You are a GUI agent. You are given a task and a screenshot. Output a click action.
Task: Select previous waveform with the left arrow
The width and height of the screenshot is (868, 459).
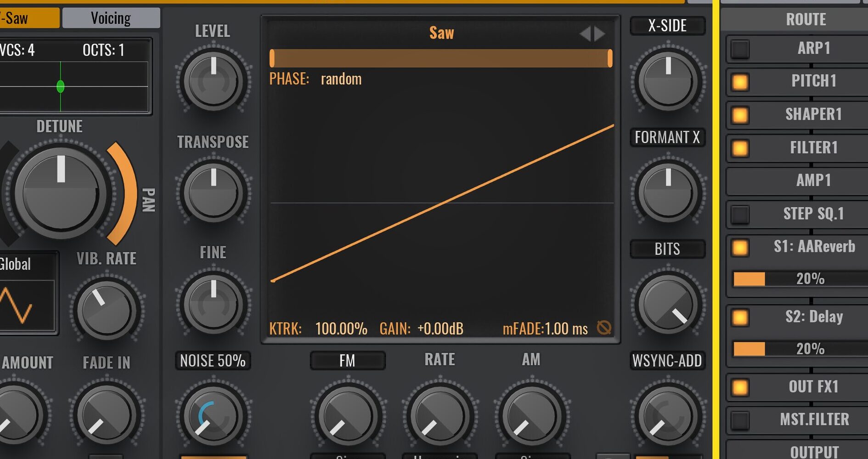(585, 34)
